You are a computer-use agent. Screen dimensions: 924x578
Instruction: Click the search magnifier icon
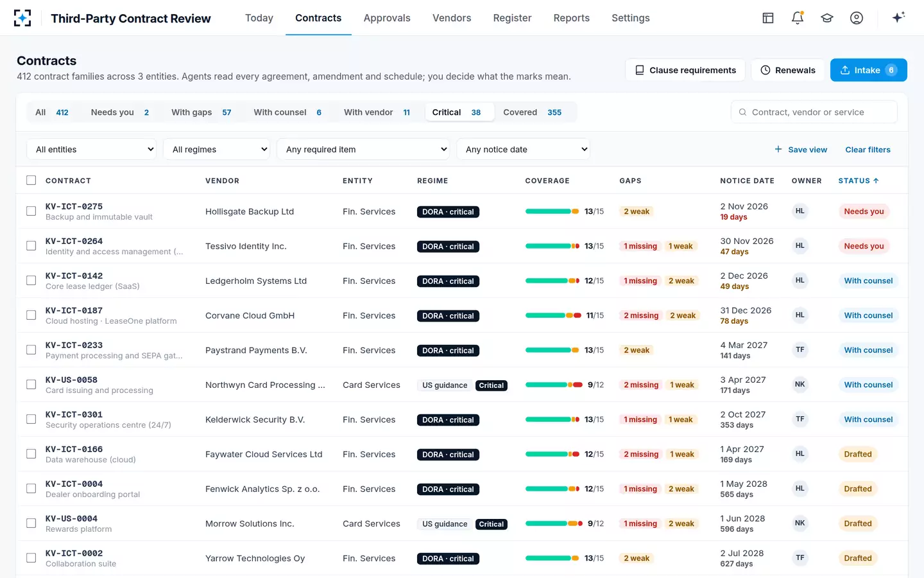tap(742, 112)
